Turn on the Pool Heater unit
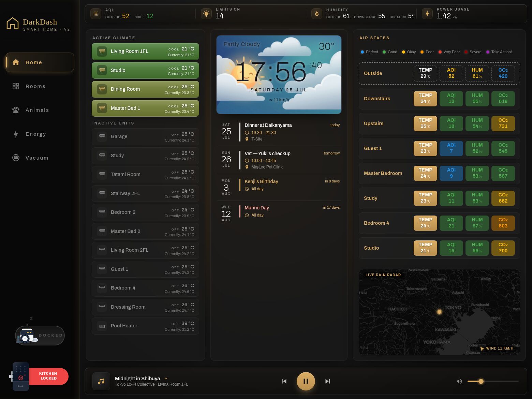The width and height of the screenshot is (532, 399). point(145,326)
